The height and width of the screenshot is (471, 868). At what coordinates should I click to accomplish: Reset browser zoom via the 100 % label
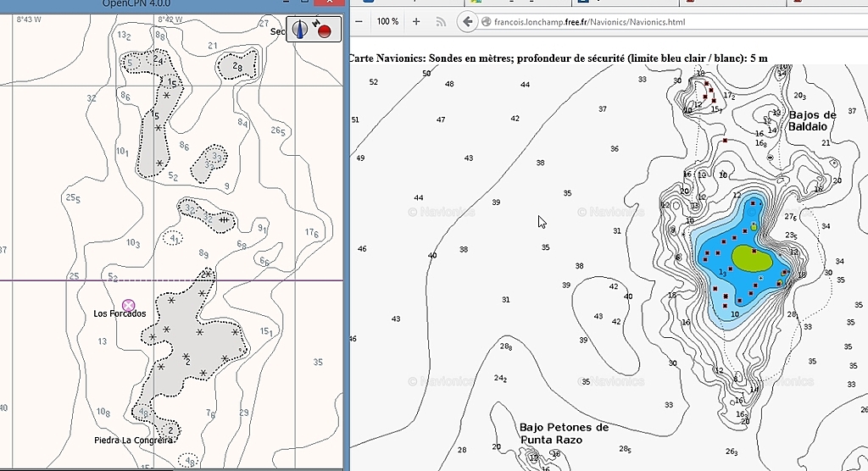click(387, 21)
